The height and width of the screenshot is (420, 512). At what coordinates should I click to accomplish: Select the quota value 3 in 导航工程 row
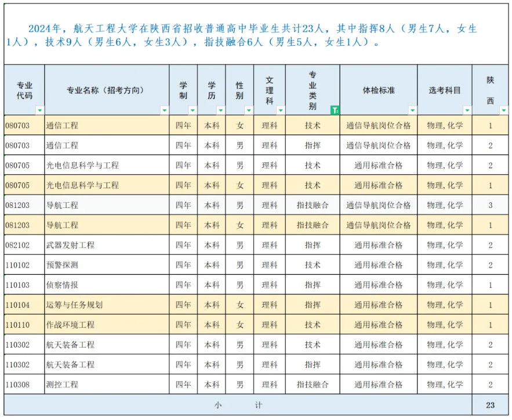[490, 205]
